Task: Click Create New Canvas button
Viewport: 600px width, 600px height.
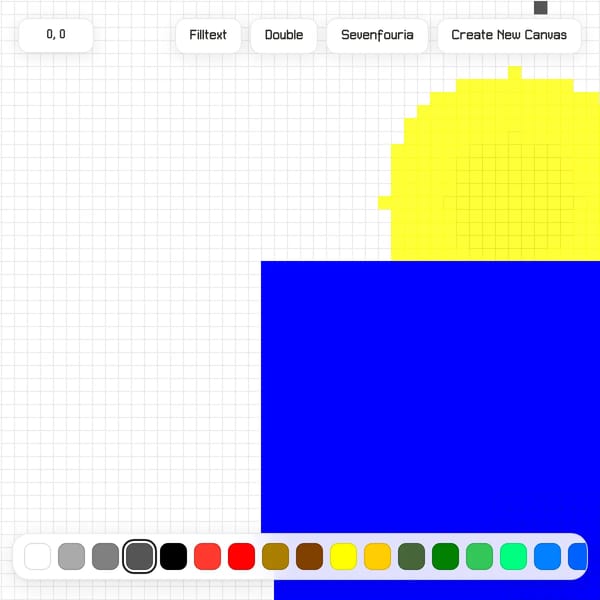Action: pos(509,35)
